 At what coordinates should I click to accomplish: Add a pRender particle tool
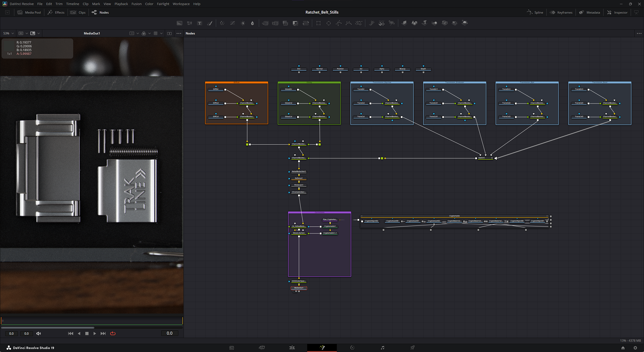(391, 23)
